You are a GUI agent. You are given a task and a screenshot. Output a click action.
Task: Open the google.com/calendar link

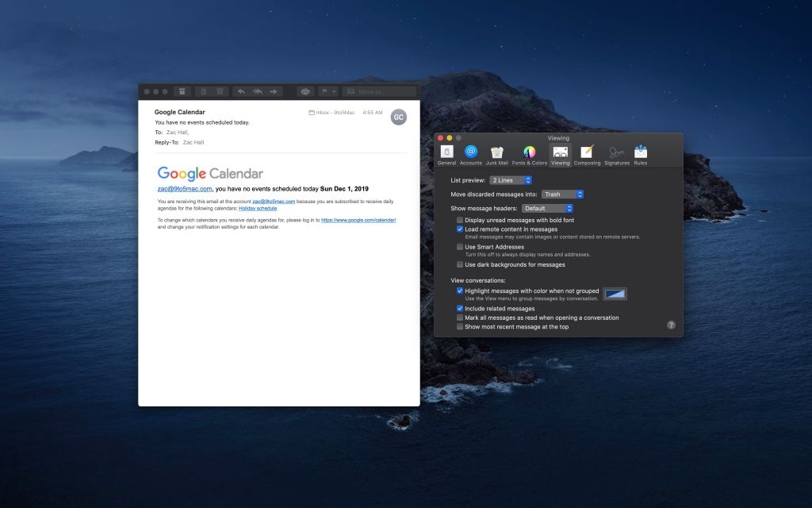pyautogui.click(x=358, y=220)
